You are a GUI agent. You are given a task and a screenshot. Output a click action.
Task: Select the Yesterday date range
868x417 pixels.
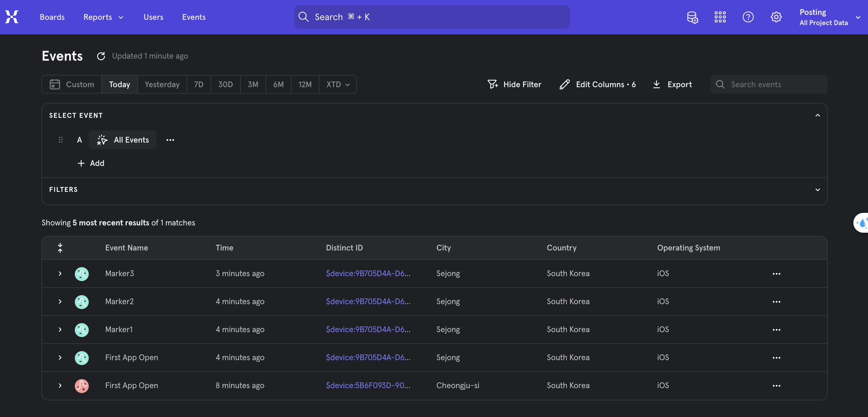[162, 85]
